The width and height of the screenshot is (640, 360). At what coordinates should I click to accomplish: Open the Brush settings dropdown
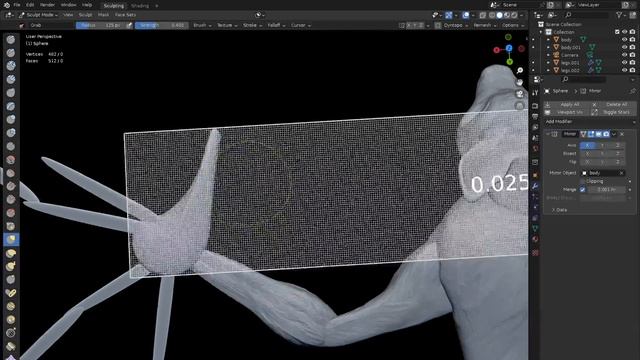(x=202, y=25)
